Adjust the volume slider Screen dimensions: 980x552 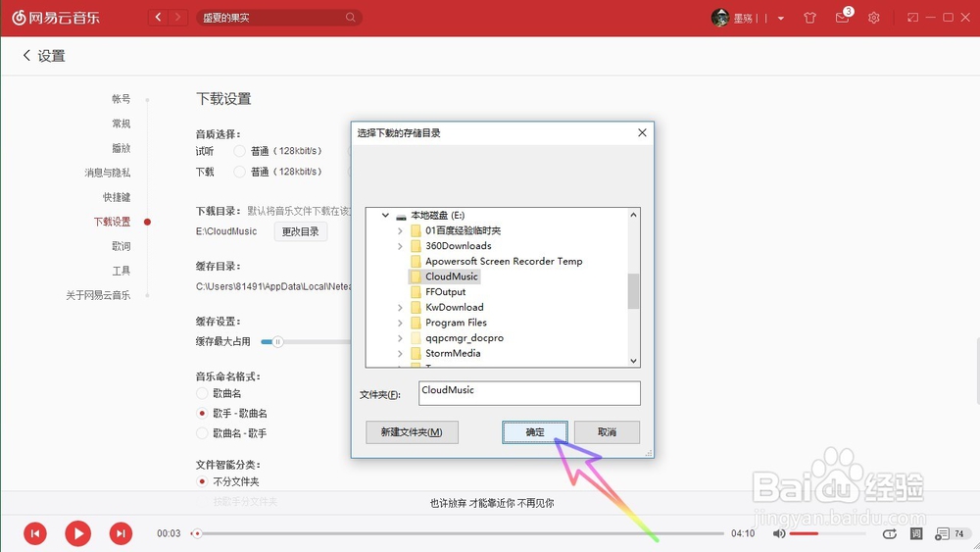tap(826, 533)
